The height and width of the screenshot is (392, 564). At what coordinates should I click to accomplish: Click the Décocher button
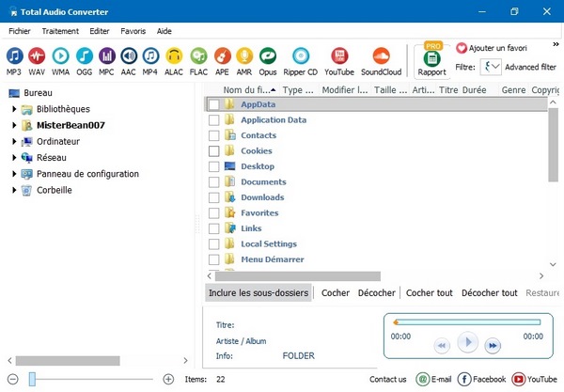[x=377, y=292]
